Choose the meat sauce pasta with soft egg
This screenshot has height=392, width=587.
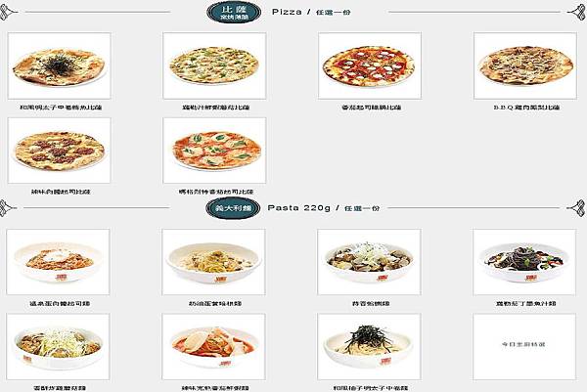[58, 262]
